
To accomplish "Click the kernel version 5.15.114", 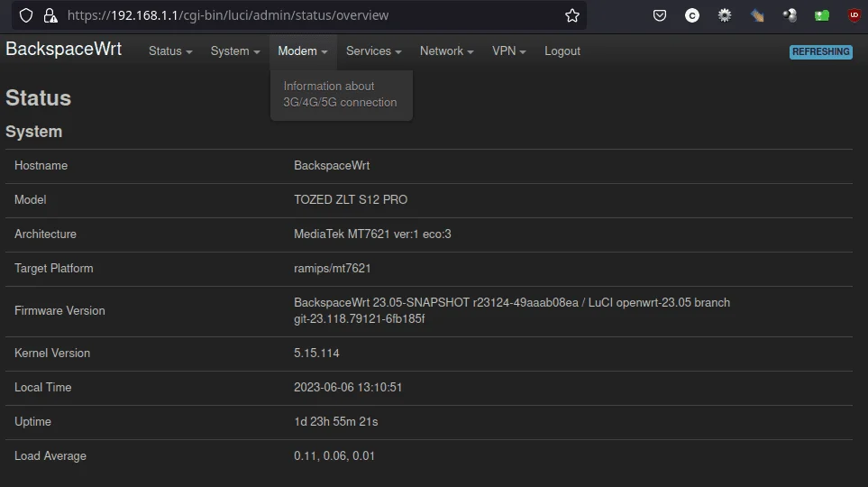I will [316, 354].
